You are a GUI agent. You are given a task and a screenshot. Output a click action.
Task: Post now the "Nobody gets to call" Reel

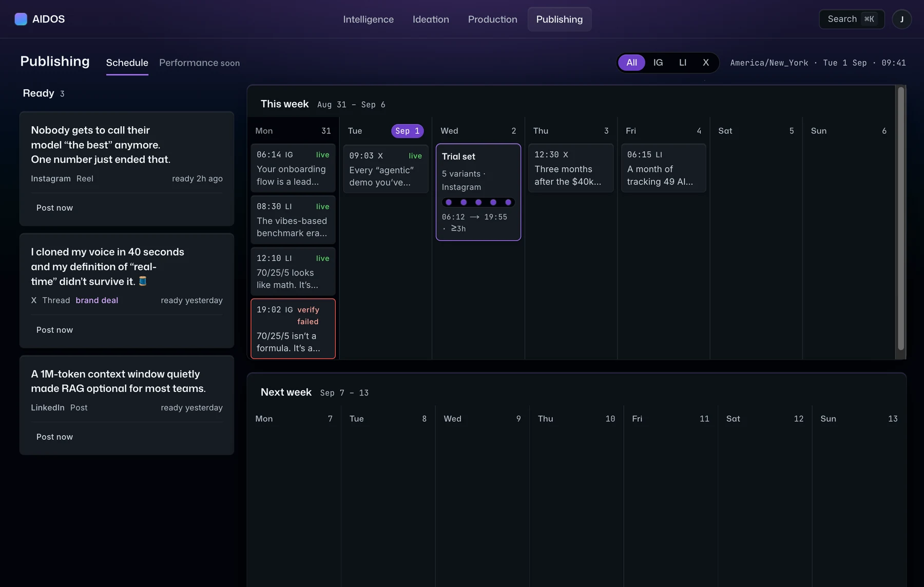coord(54,208)
